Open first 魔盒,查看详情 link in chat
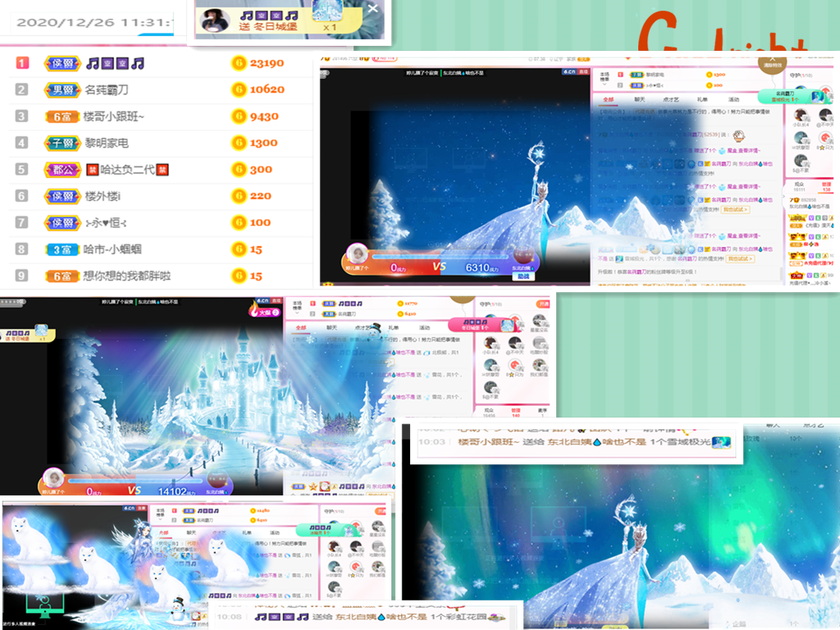This screenshot has width=840, height=630. [743, 151]
